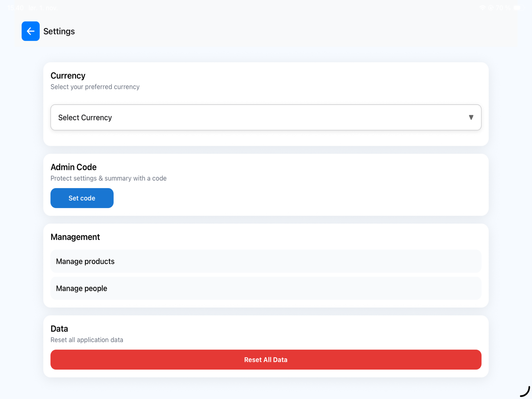This screenshot has height=399, width=532.
Task: Tap the Set code button
Action: point(82,198)
